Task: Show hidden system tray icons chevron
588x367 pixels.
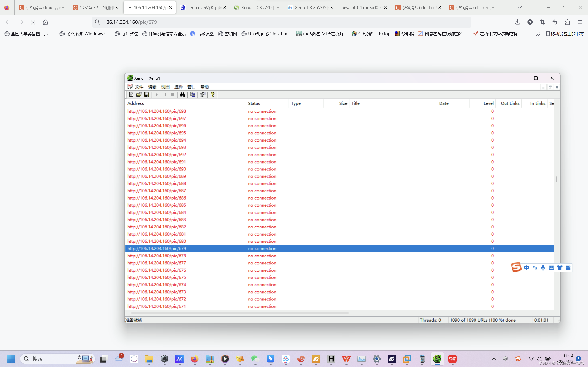Action: click(x=494, y=359)
